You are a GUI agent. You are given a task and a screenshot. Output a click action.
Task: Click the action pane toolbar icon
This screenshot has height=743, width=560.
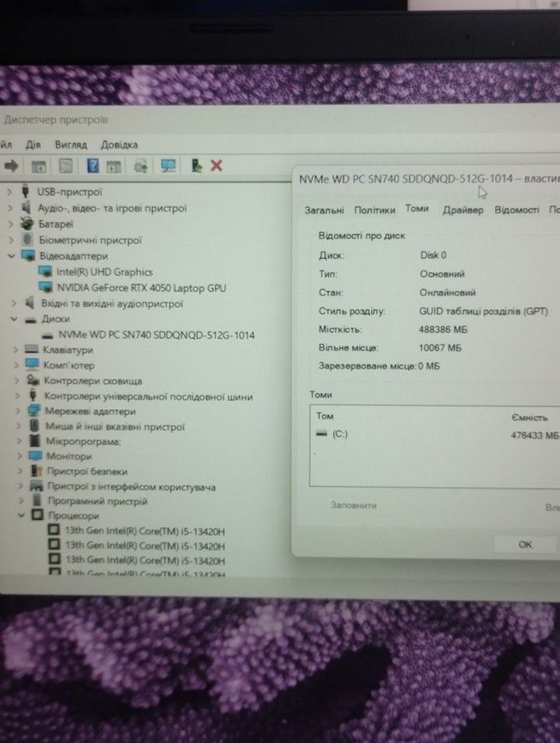tap(114, 166)
